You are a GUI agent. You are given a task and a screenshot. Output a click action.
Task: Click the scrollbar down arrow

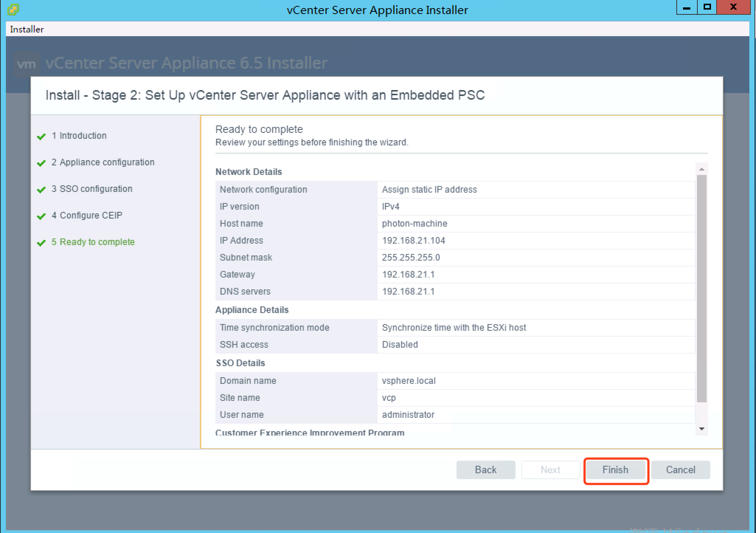point(701,429)
